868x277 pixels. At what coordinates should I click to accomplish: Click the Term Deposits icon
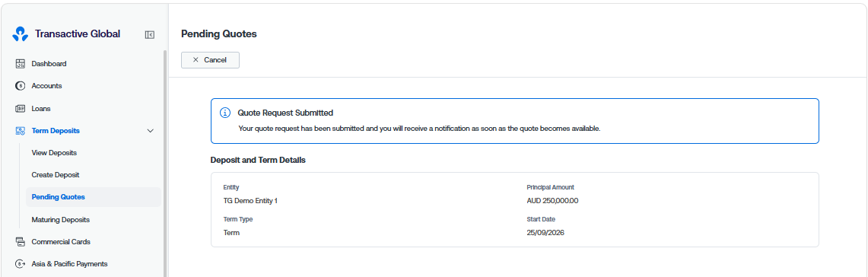pos(21,131)
